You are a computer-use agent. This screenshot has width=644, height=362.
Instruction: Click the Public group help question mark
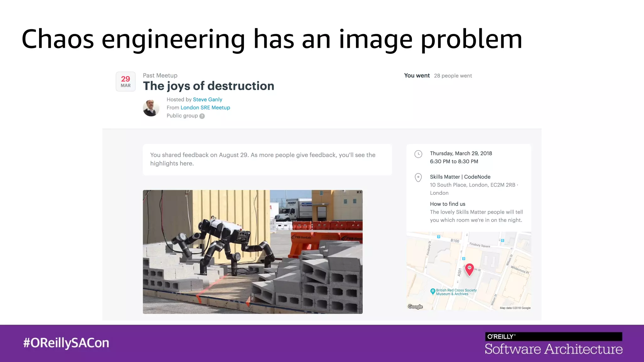pos(202,116)
